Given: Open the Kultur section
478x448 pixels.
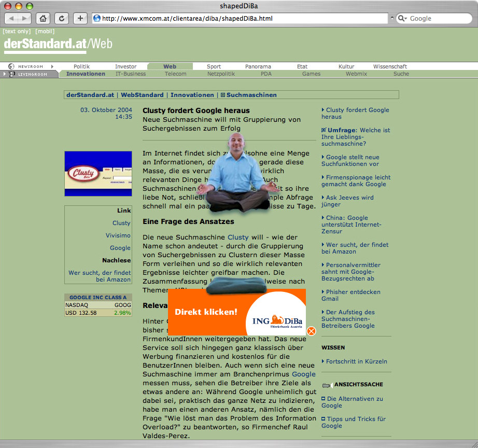Looking at the screenshot, I should coord(346,66).
